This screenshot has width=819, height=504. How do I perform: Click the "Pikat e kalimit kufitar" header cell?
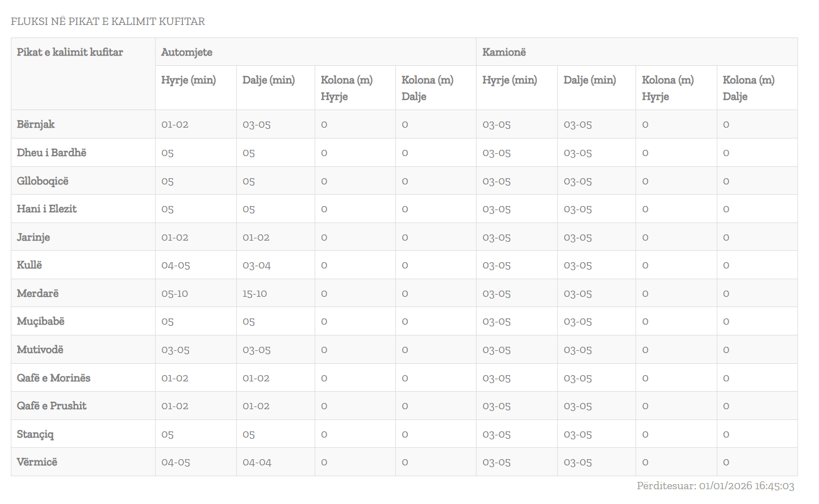tap(70, 52)
